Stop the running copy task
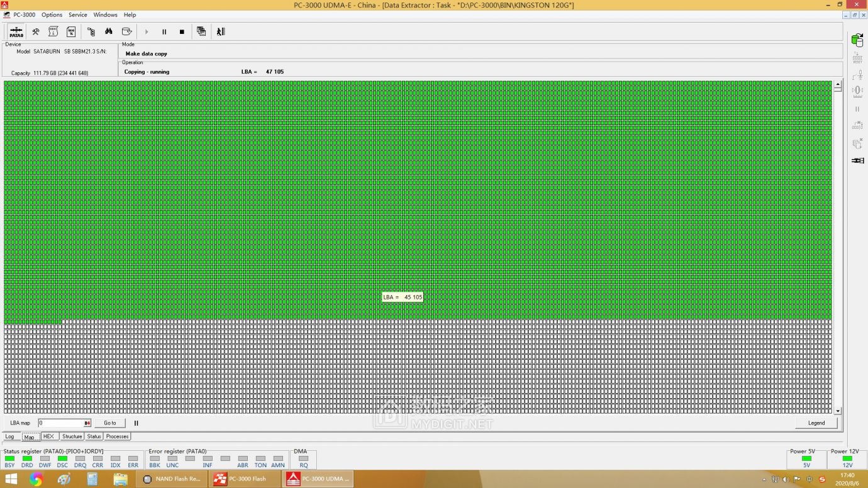Viewport: 868px width, 488px height. coord(182,31)
